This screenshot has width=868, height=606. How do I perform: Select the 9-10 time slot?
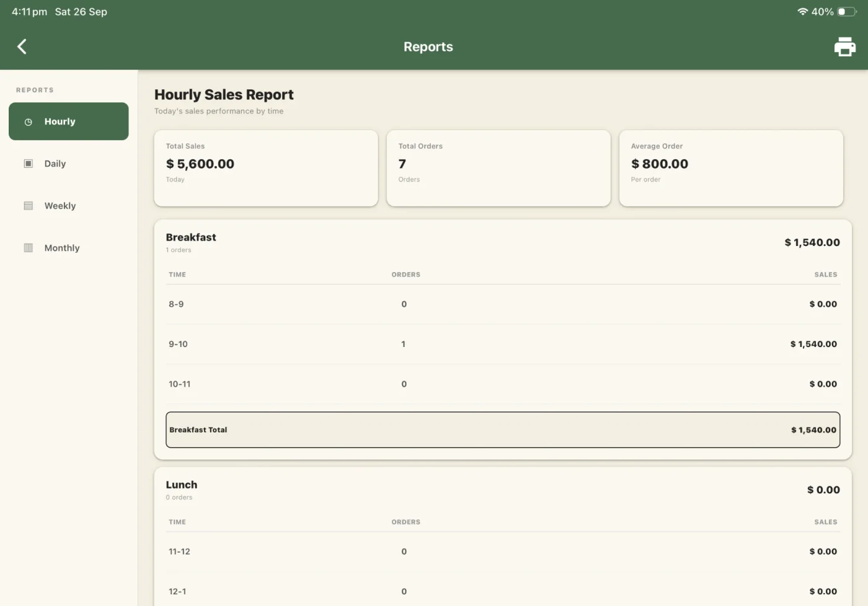coord(178,344)
